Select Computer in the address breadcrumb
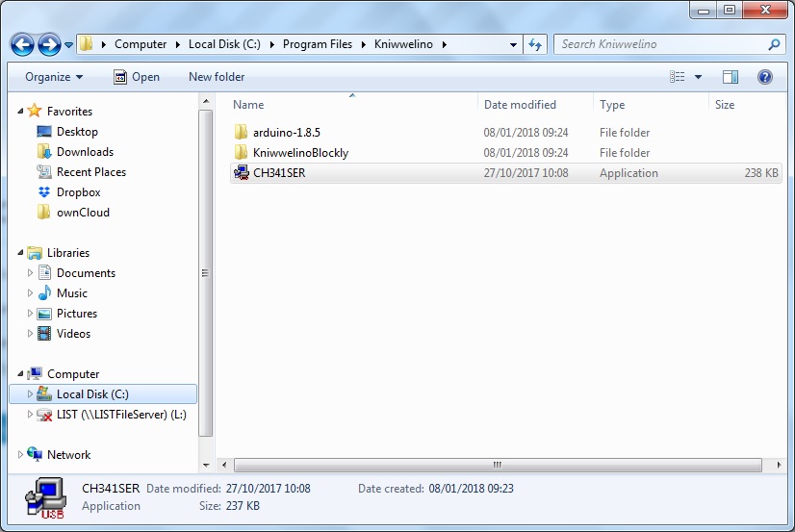 [141, 44]
